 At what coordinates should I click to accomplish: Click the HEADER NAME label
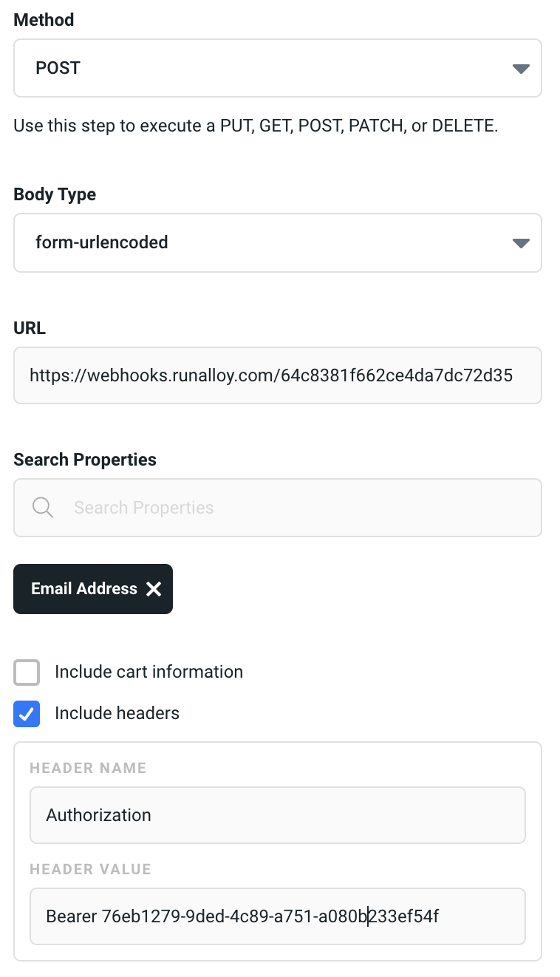[x=88, y=768]
